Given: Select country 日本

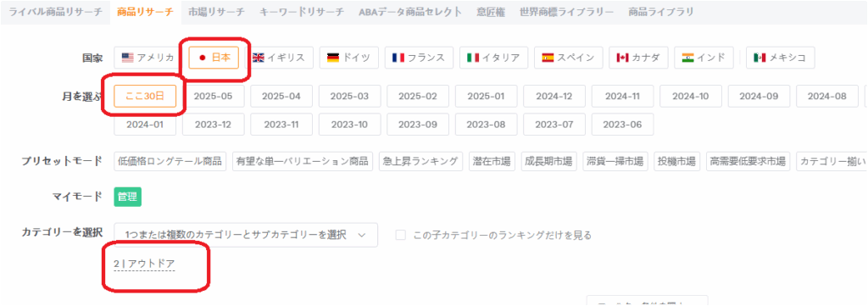Looking at the screenshot, I should pyautogui.click(x=214, y=58).
